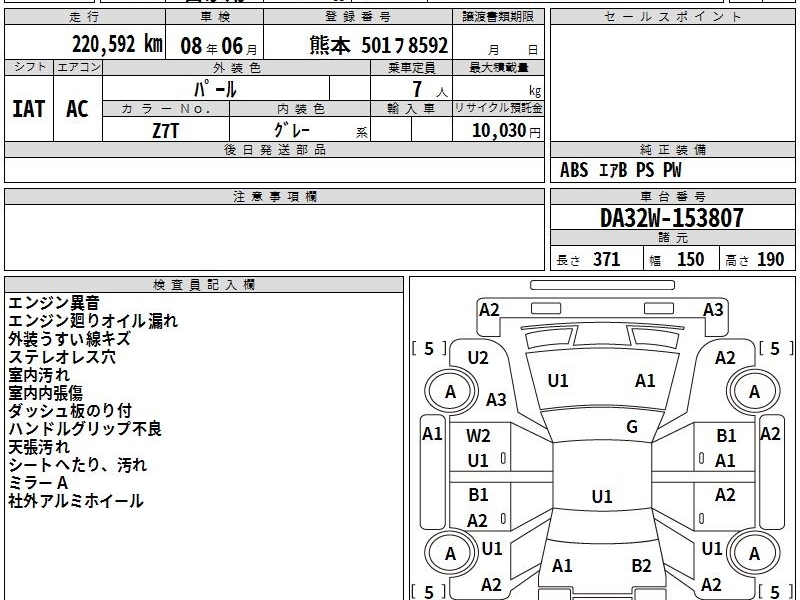Click the length value 371
Image resolution: width=800 pixels, height=600 pixels.
click(x=607, y=259)
